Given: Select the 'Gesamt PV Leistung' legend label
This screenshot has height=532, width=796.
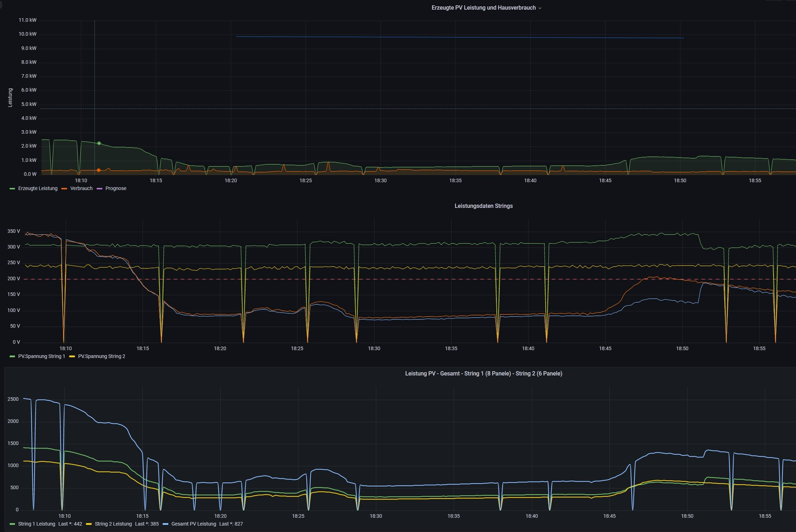Looking at the screenshot, I should pyautogui.click(x=193, y=524).
